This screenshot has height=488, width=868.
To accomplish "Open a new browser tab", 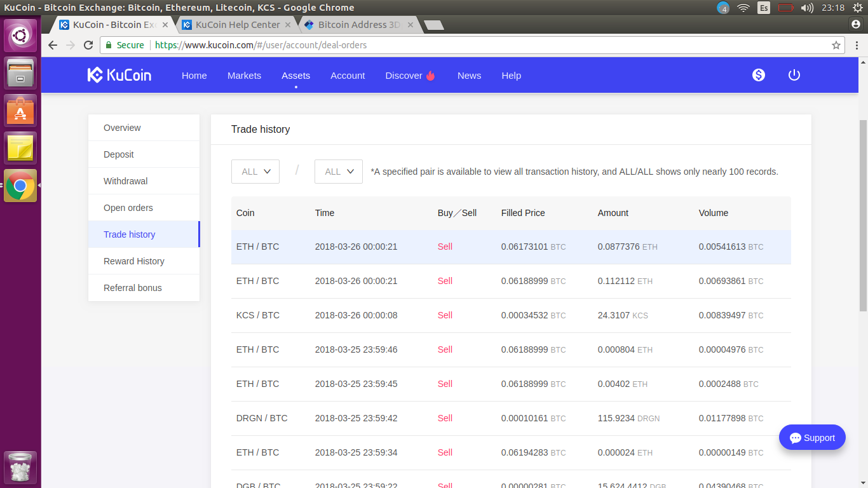I will (434, 25).
